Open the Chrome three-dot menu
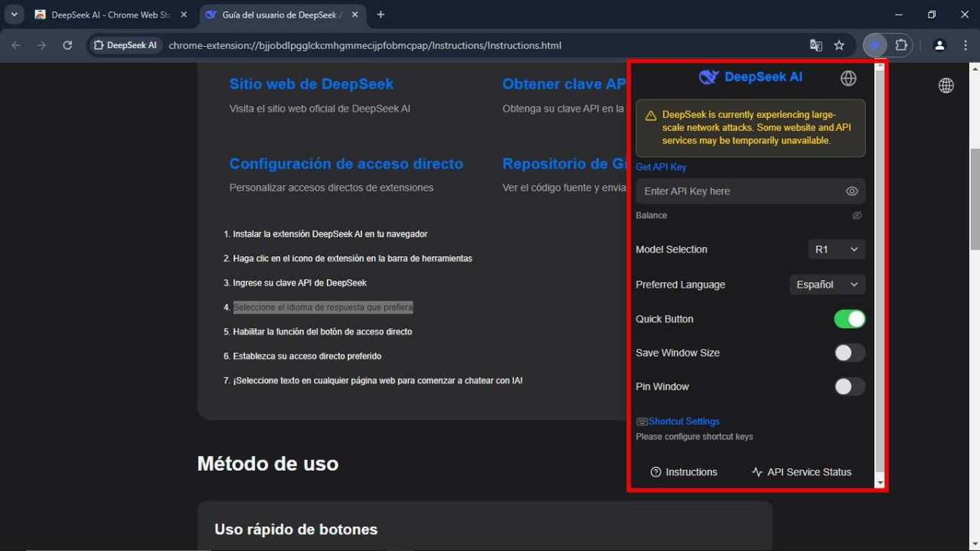Screen dimensions: 980x551 965,46
